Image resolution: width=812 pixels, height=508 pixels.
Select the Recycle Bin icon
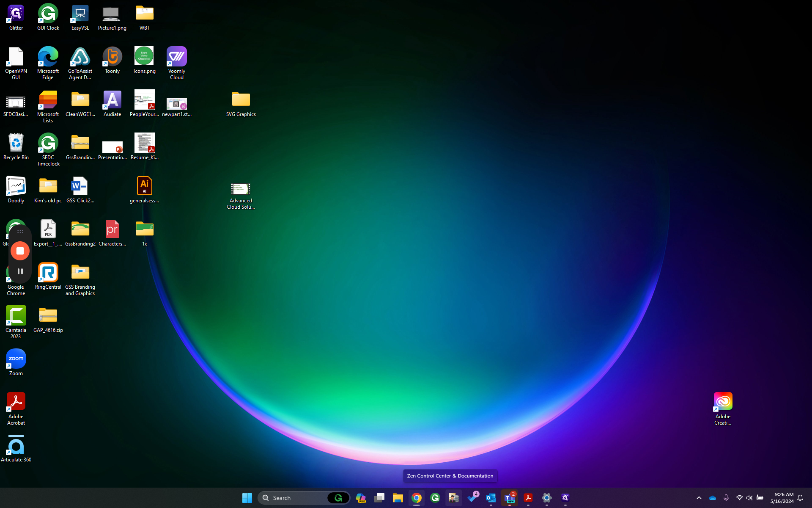pos(16,147)
